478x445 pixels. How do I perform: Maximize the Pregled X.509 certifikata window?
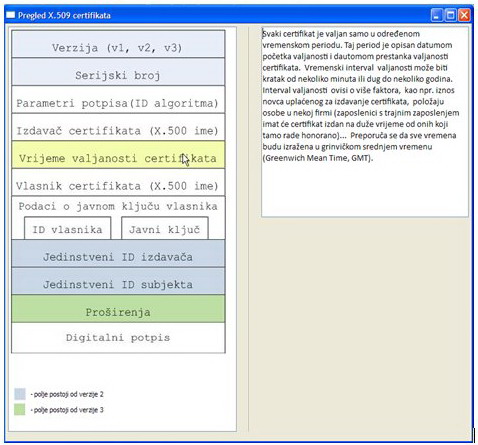[450, 15]
